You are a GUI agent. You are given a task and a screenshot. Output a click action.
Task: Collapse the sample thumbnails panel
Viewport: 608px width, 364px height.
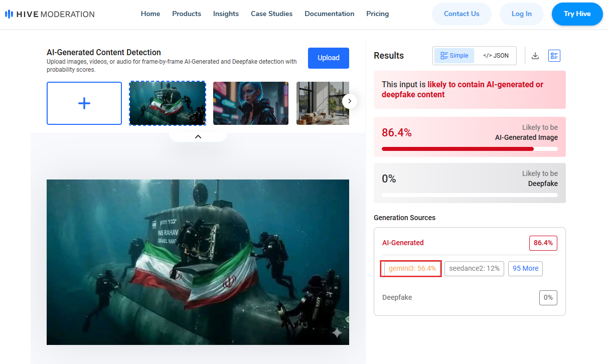tap(198, 136)
